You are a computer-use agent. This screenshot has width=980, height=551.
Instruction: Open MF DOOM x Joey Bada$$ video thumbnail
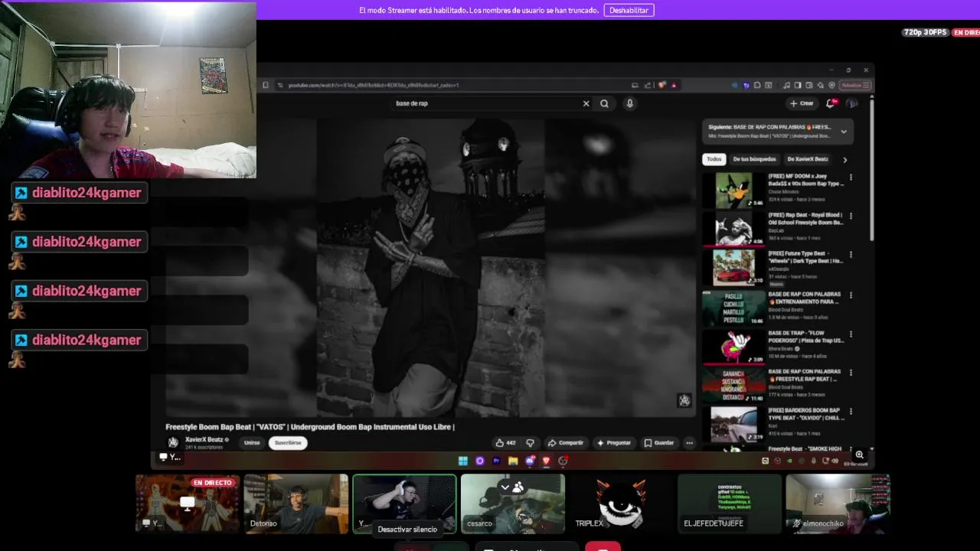(733, 190)
